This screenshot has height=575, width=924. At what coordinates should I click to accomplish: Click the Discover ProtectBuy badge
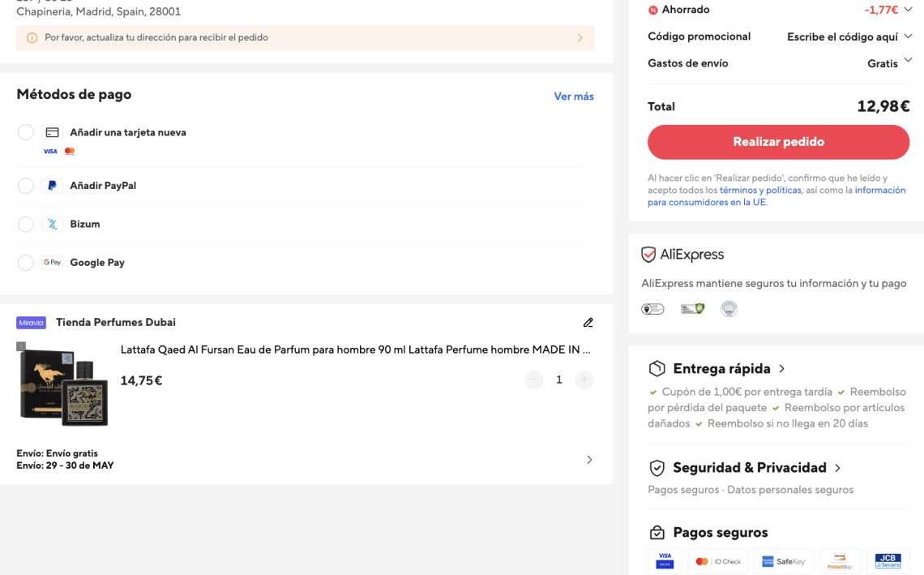pos(840,561)
